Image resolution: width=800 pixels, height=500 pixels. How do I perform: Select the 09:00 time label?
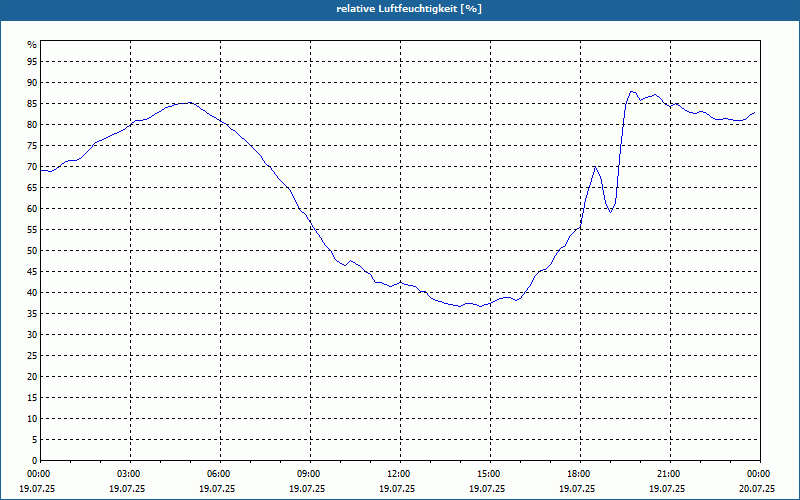pyautogui.click(x=311, y=474)
